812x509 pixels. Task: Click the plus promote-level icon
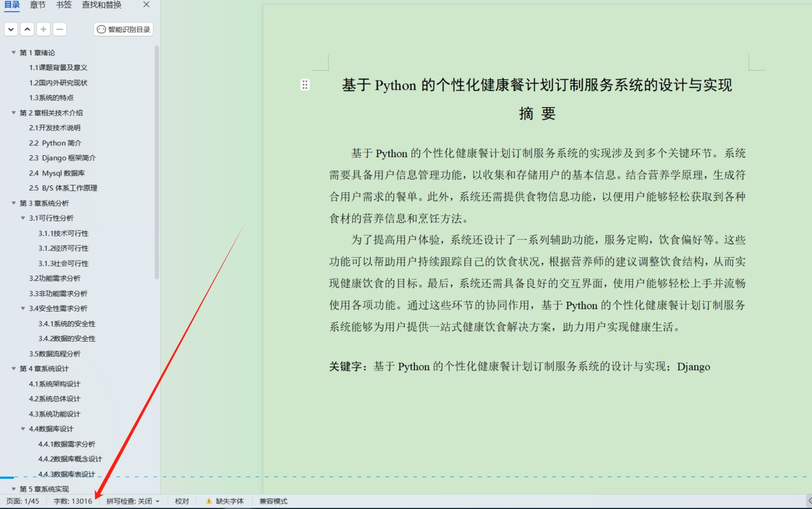(43, 30)
